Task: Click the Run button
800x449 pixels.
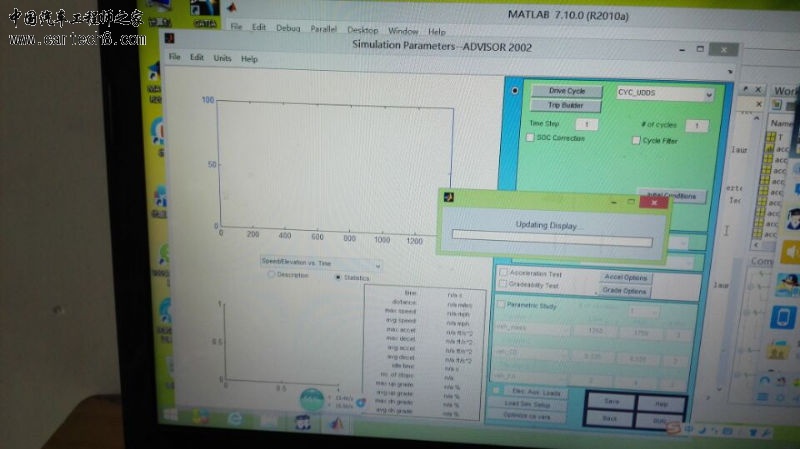Action: point(659,421)
